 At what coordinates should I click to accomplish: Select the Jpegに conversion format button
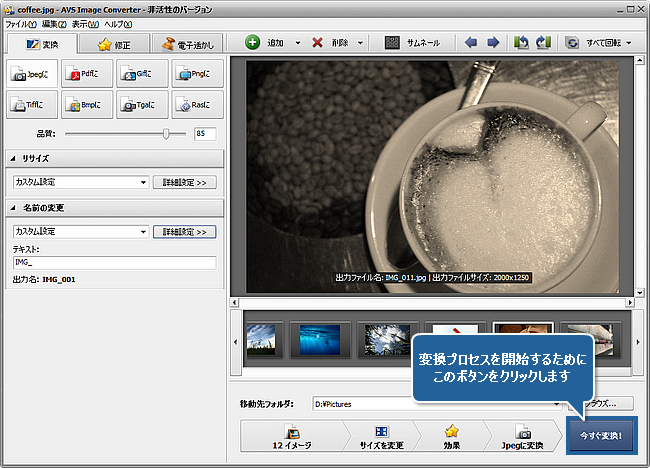[32, 74]
